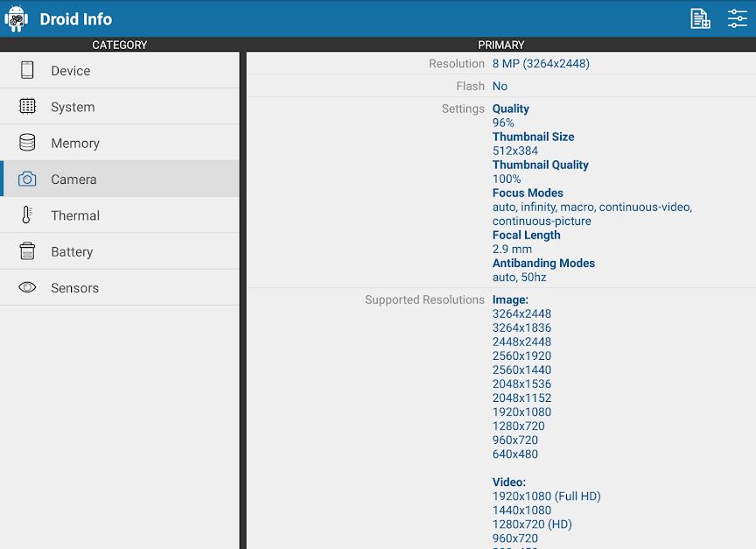Open the export report icon
This screenshot has width=756, height=549.
coord(700,18)
